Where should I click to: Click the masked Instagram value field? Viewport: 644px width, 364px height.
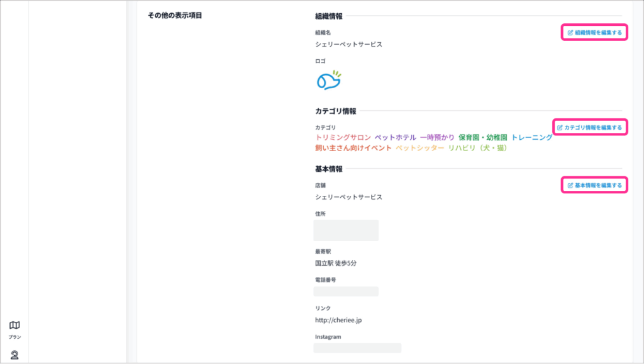click(x=357, y=348)
